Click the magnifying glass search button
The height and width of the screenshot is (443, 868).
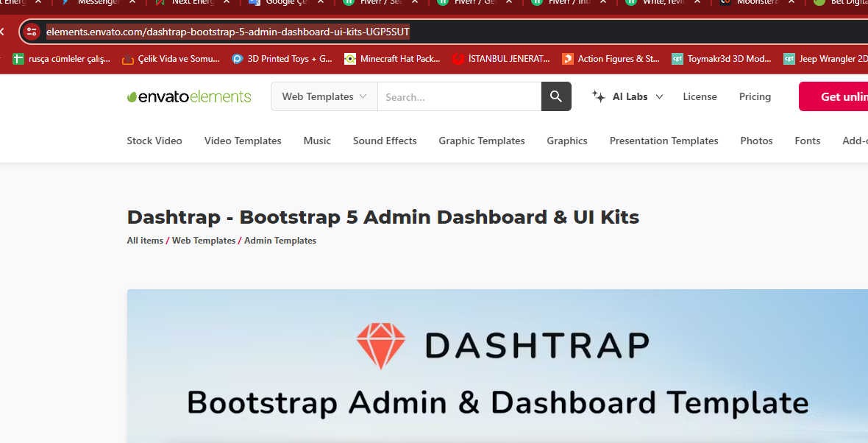click(x=556, y=96)
